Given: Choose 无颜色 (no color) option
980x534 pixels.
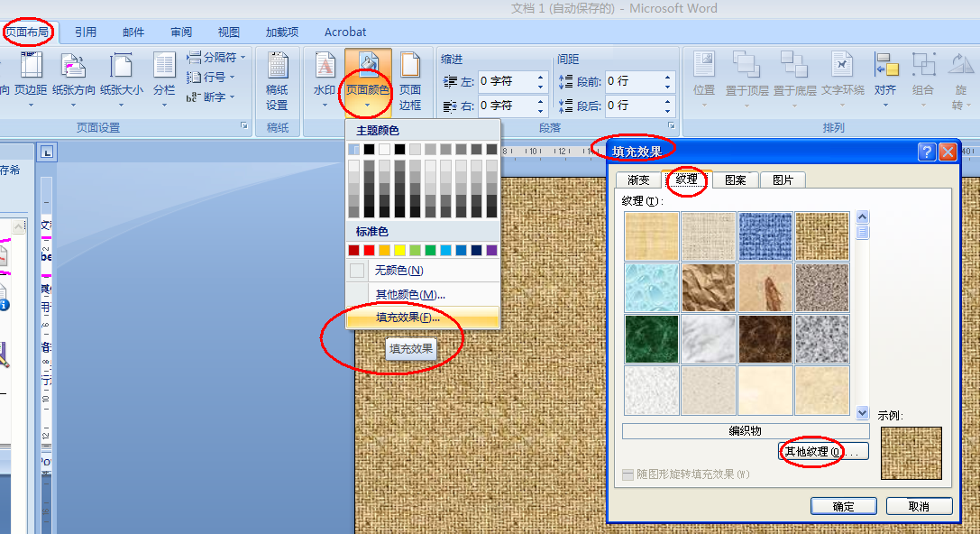Looking at the screenshot, I should [423, 270].
